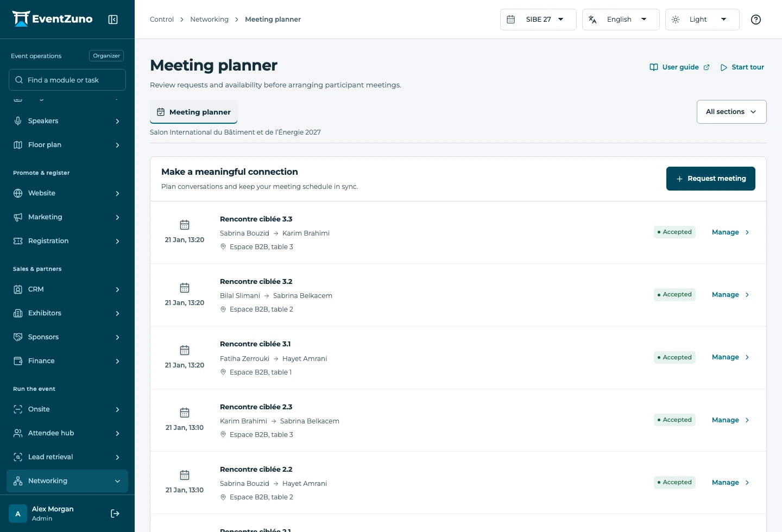Click the Website globe icon
The height and width of the screenshot is (532, 782).
(18, 193)
